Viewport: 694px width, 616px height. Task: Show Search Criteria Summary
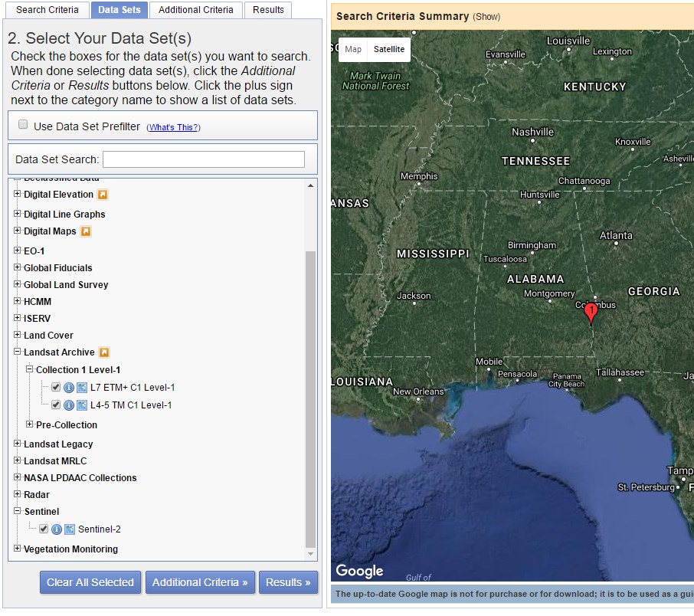click(x=486, y=17)
